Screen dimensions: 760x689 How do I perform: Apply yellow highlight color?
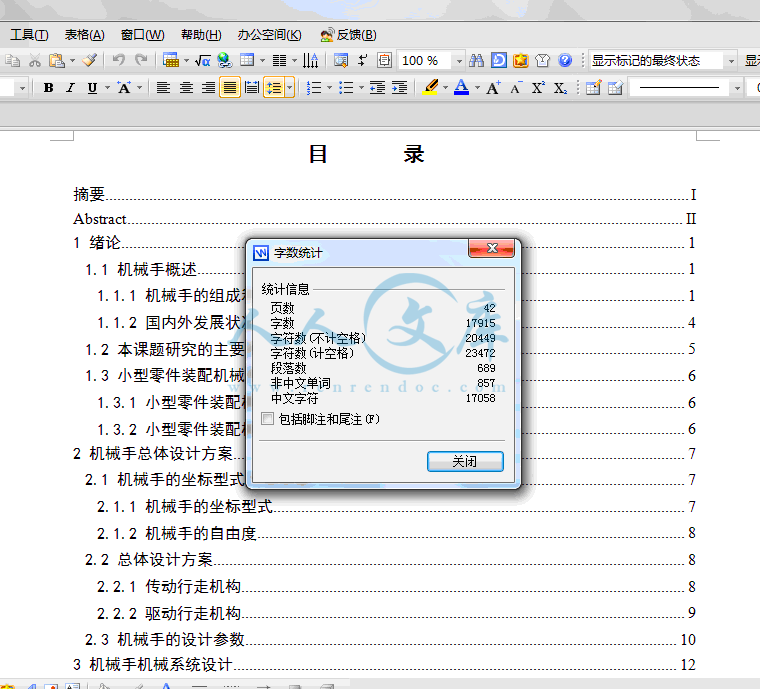point(430,88)
